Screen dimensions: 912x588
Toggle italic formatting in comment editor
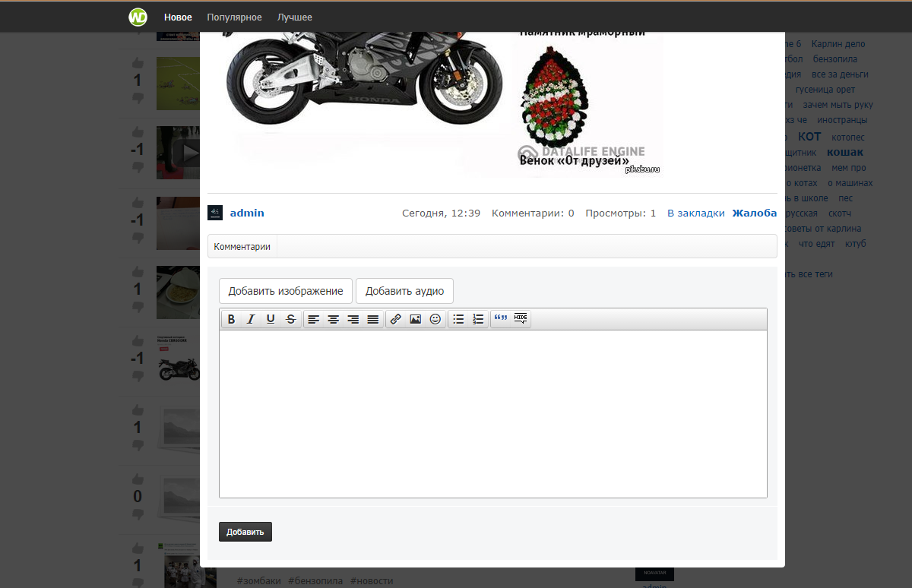coord(251,320)
